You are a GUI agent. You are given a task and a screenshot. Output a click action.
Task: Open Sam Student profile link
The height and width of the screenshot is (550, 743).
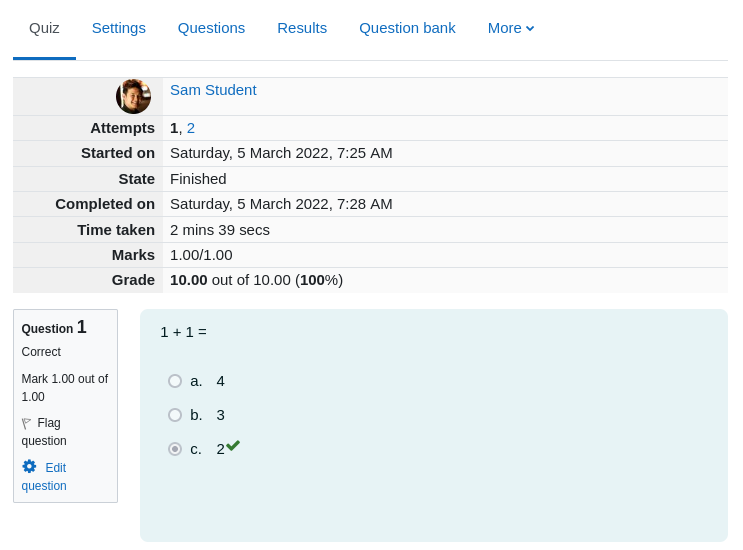point(213,90)
